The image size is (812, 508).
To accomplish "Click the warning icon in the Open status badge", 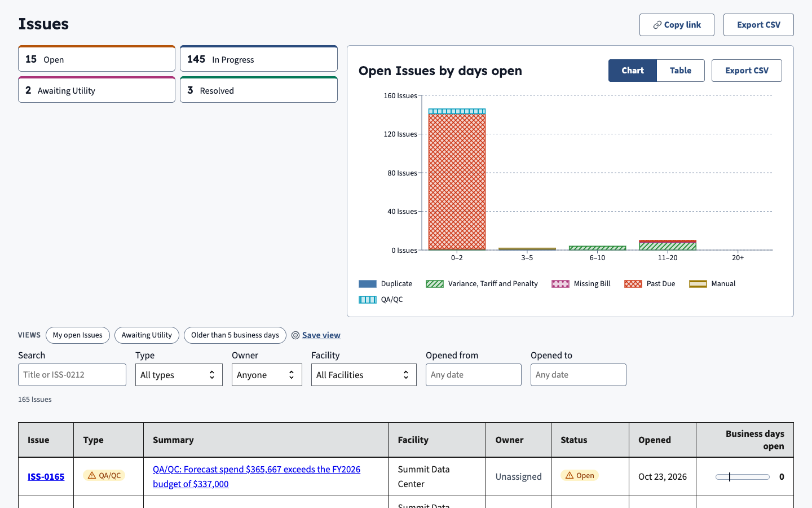I will (570, 475).
